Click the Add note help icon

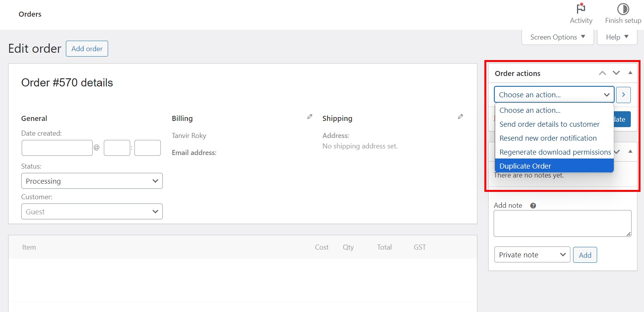pyautogui.click(x=533, y=206)
